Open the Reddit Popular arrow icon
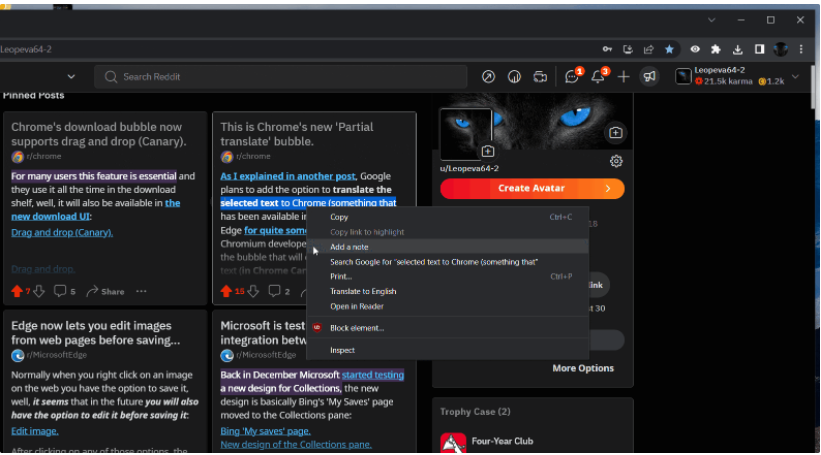The width and height of the screenshot is (821, 455). (x=488, y=77)
